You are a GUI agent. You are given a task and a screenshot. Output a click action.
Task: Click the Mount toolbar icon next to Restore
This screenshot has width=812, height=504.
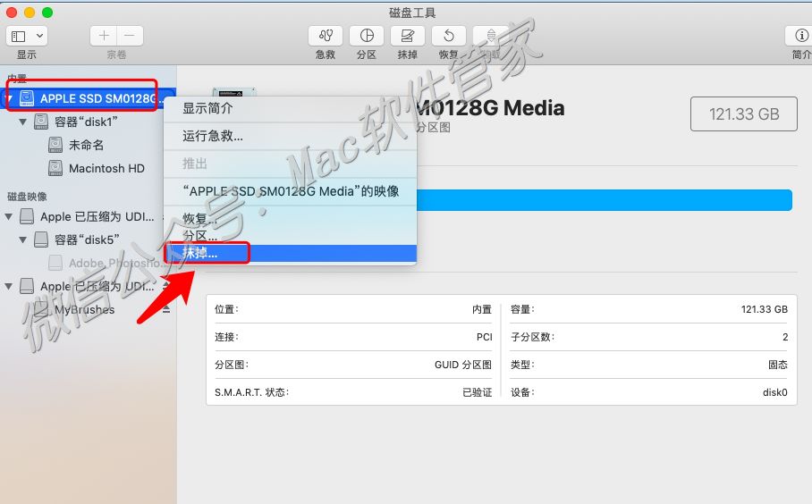[x=490, y=36]
